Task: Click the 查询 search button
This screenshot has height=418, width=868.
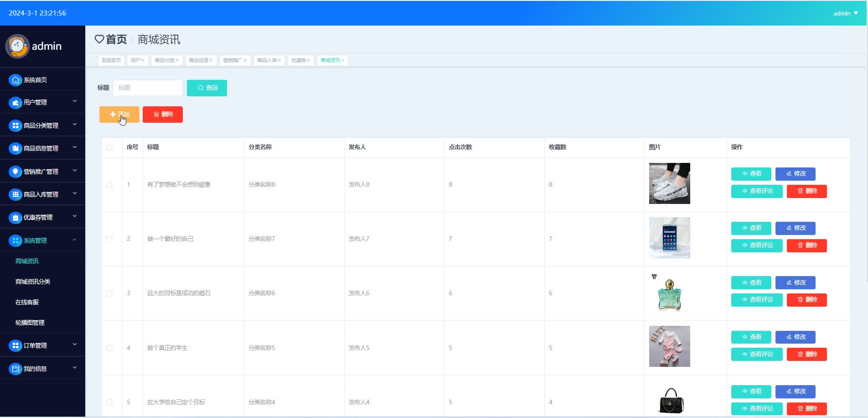Action: [207, 88]
